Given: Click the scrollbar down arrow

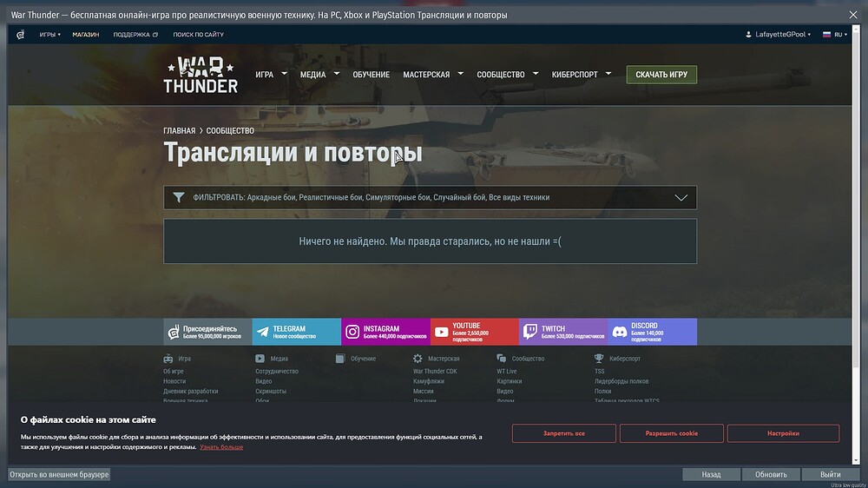Looking at the screenshot, I should [856, 460].
